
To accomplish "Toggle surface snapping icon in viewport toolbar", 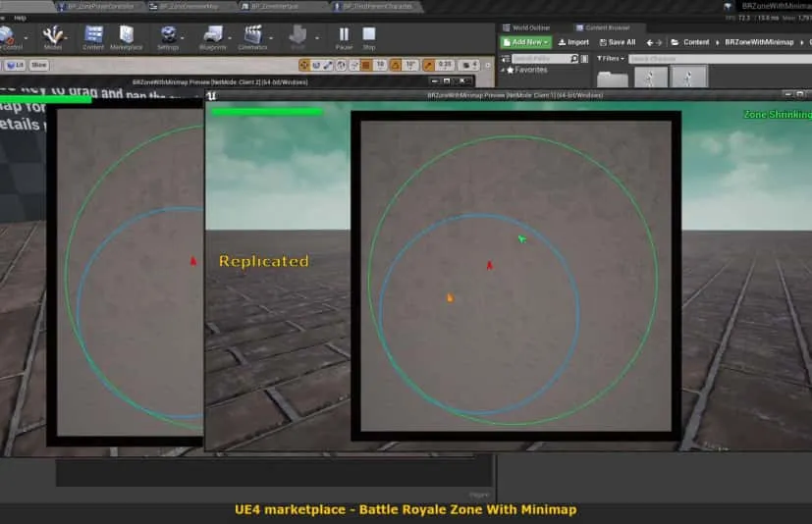I will pos(354,65).
